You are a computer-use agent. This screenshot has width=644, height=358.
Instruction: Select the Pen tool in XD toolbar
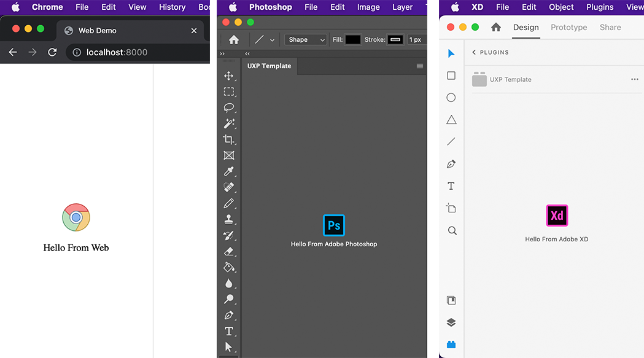pyautogui.click(x=451, y=164)
